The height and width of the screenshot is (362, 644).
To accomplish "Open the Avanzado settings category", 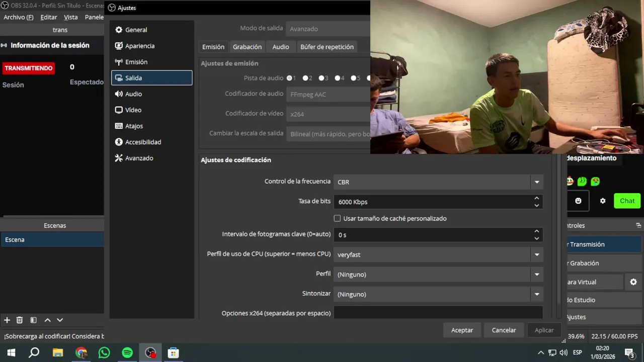I will (151, 158).
